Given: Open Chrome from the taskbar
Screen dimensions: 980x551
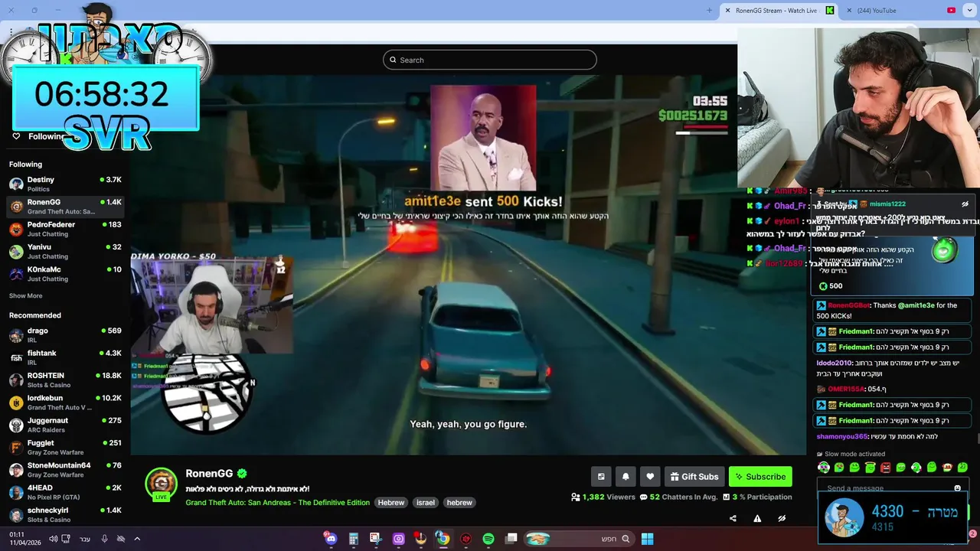Looking at the screenshot, I should (x=443, y=539).
